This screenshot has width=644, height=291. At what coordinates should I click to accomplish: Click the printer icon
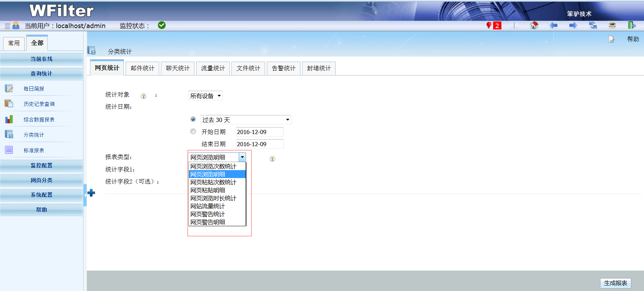pos(612,25)
